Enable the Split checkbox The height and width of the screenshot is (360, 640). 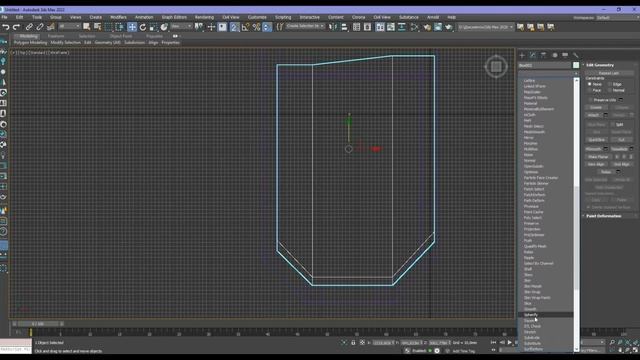613,124
